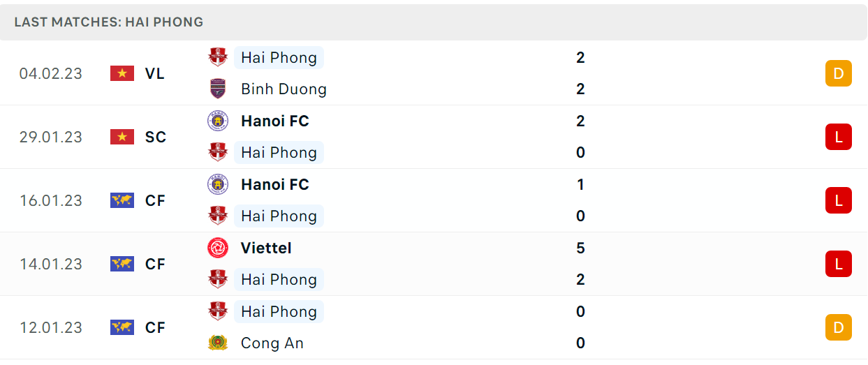Click the Vietnam flag beside VL
The image size is (868, 365).
[122, 73]
